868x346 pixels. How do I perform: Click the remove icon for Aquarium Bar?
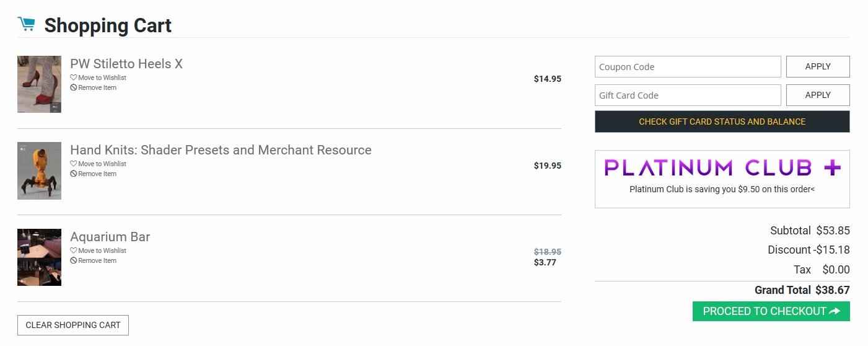coord(73,260)
